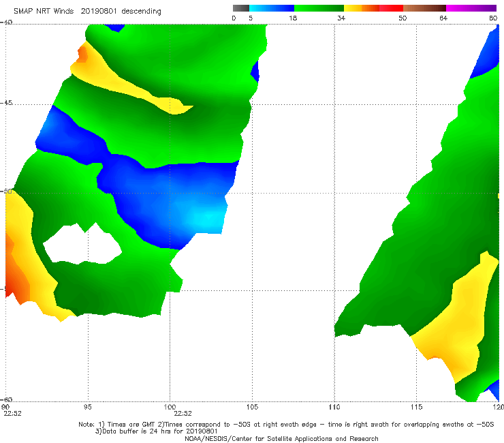This screenshot has width=504, height=443.
Task: Click the longitude label '120'
Action: tap(499, 407)
